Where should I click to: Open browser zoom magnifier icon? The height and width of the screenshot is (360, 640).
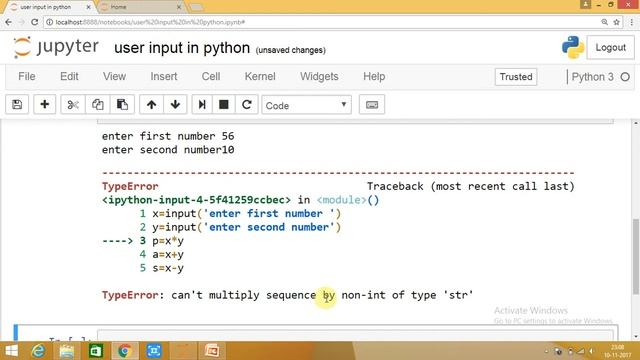coord(604,22)
